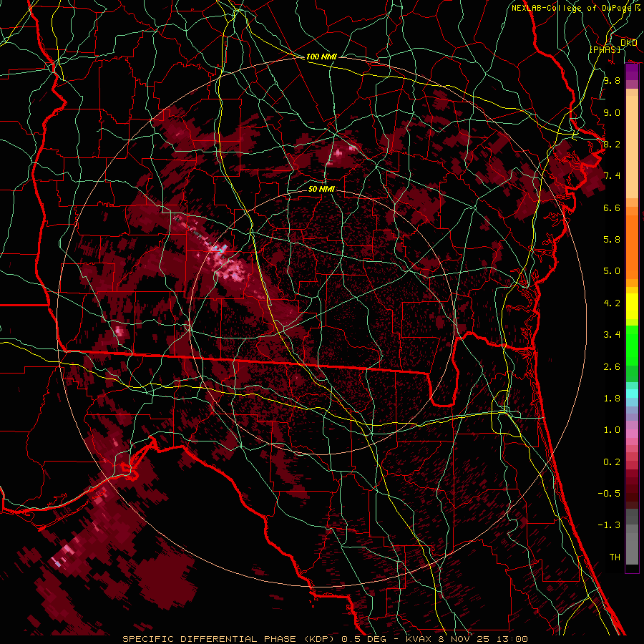Pick the bright green swatch on the color scale
The width and height of the screenshot is (644, 644).
(x=632, y=344)
